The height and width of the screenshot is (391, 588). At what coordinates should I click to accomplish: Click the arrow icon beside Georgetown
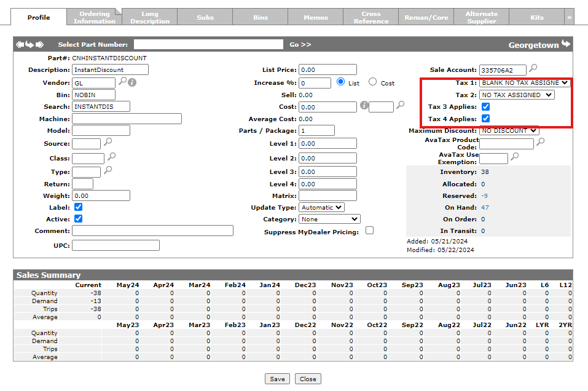(565, 44)
